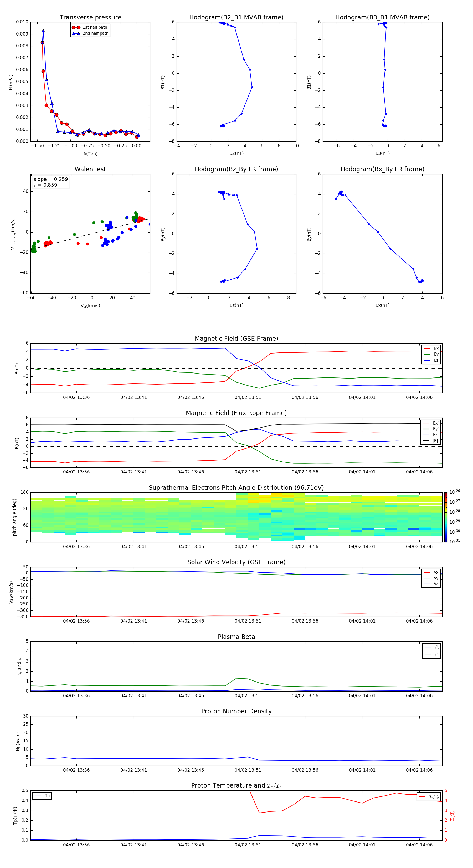Image resolution: width=473 pixels, height=868 pixels.
Task: Click the "slope = 0.259" annotation
Action: (x=50, y=179)
